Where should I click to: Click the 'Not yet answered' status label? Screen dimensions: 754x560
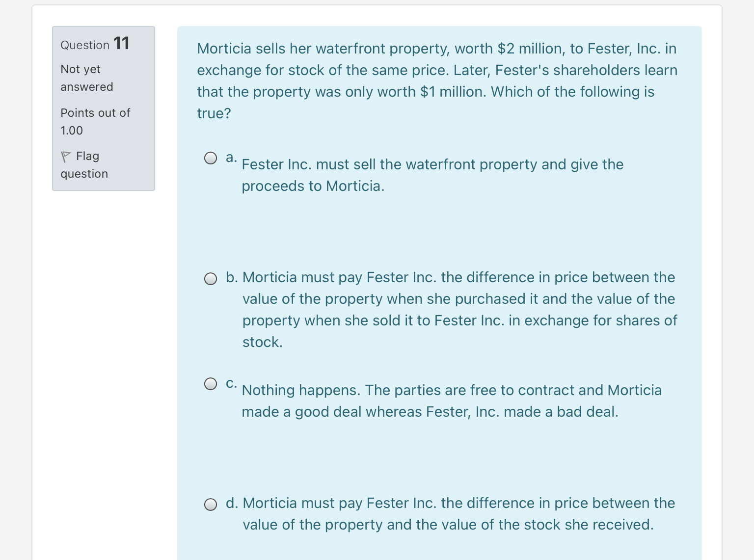86,78
